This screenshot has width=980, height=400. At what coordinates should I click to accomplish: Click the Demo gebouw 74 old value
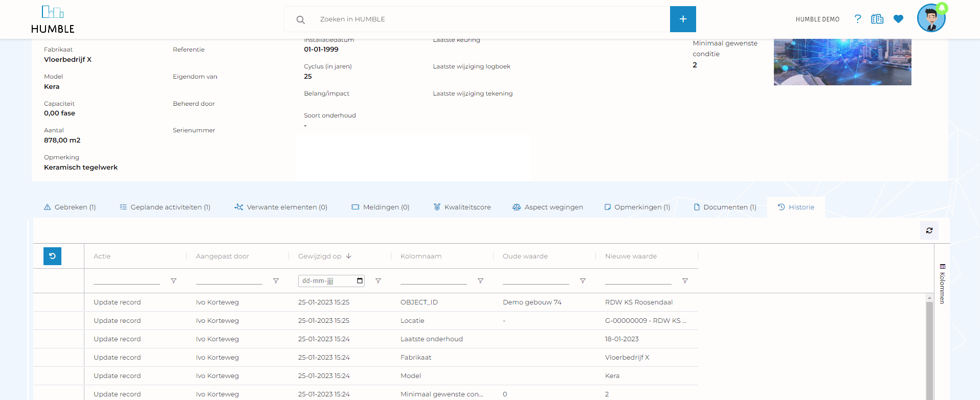tap(532, 302)
